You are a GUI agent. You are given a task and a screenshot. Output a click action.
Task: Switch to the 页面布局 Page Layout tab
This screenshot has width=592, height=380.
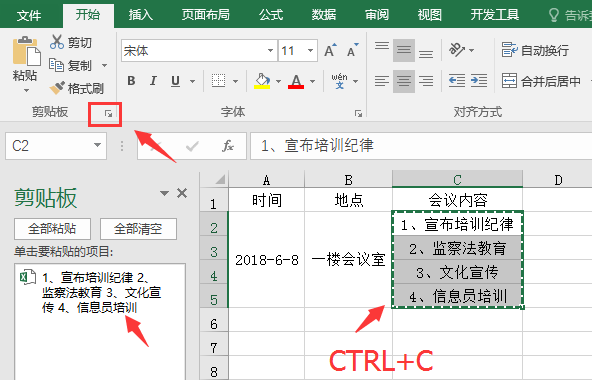(206, 15)
